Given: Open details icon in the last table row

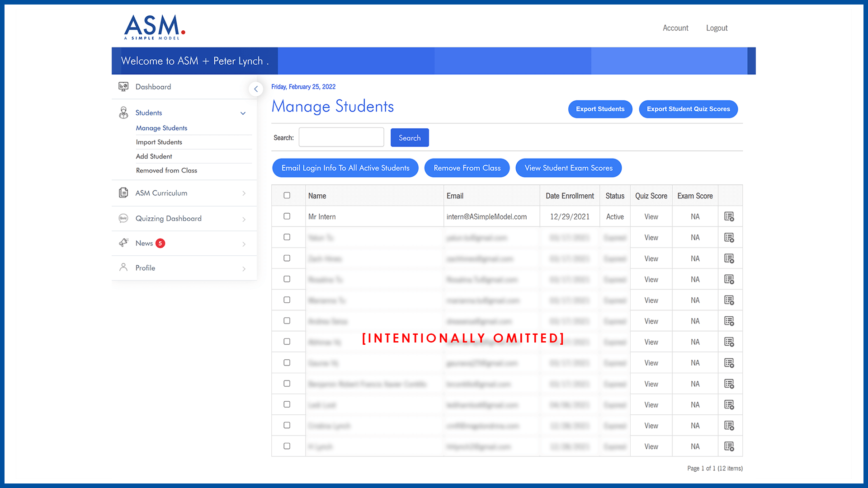Looking at the screenshot, I should pyautogui.click(x=729, y=446).
